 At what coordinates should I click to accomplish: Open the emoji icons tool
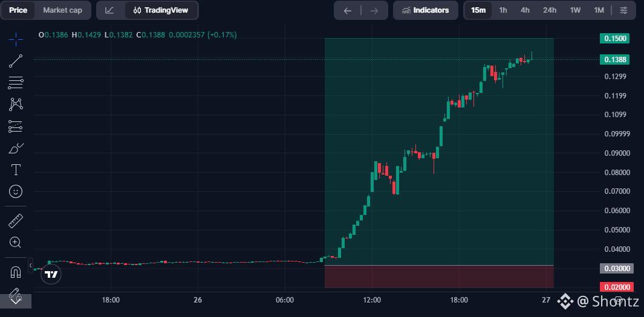click(16, 191)
